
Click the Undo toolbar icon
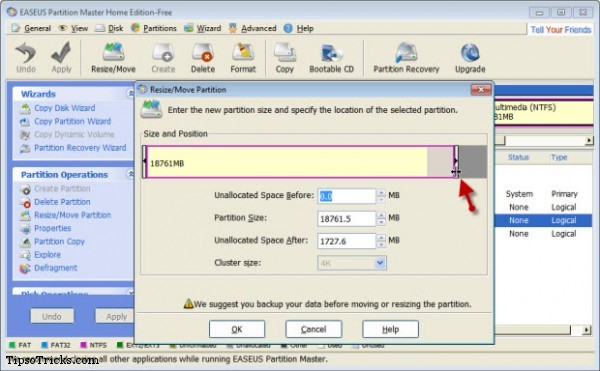[x=26, y=57]
